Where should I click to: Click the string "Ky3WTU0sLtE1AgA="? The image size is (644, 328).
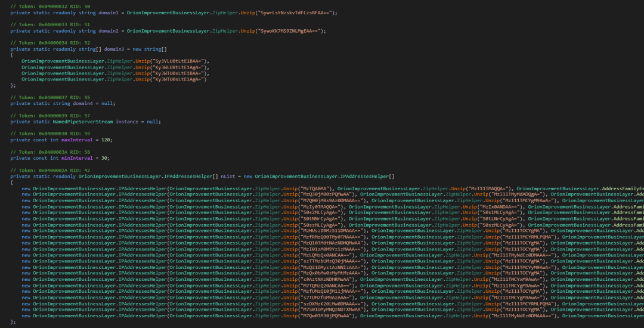click(x=178, y=79)
